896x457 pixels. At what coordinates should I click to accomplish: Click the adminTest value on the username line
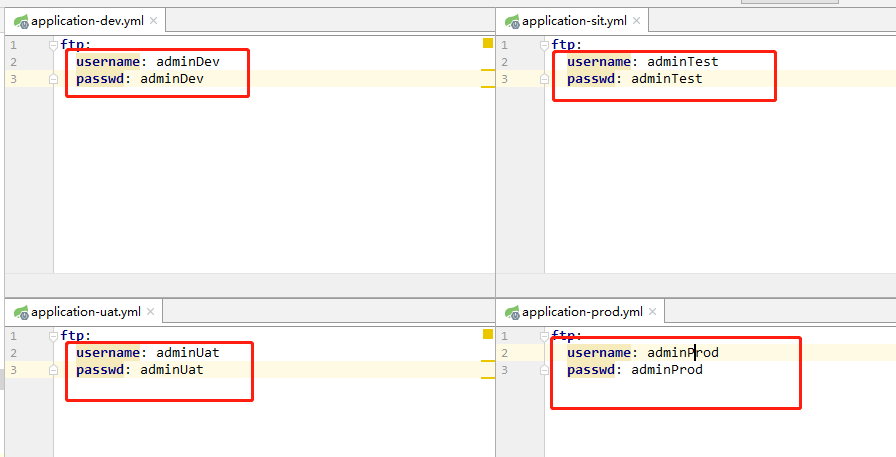pyautogui.click(x=683, y=62)
